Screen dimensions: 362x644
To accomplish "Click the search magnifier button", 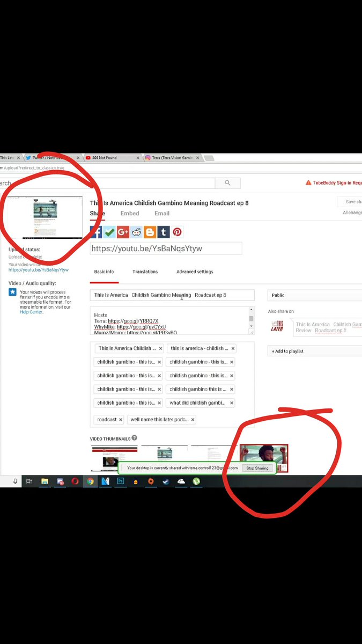I will tap(227, 183).
